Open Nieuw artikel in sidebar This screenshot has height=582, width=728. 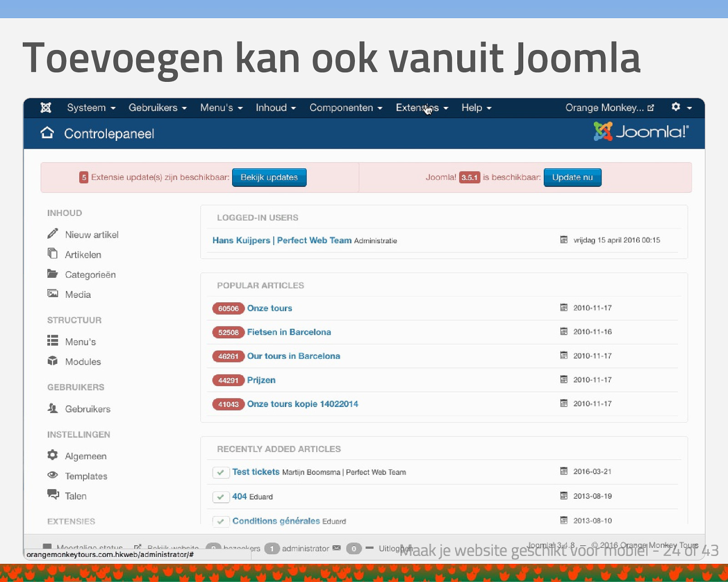[x=91, y=235]
